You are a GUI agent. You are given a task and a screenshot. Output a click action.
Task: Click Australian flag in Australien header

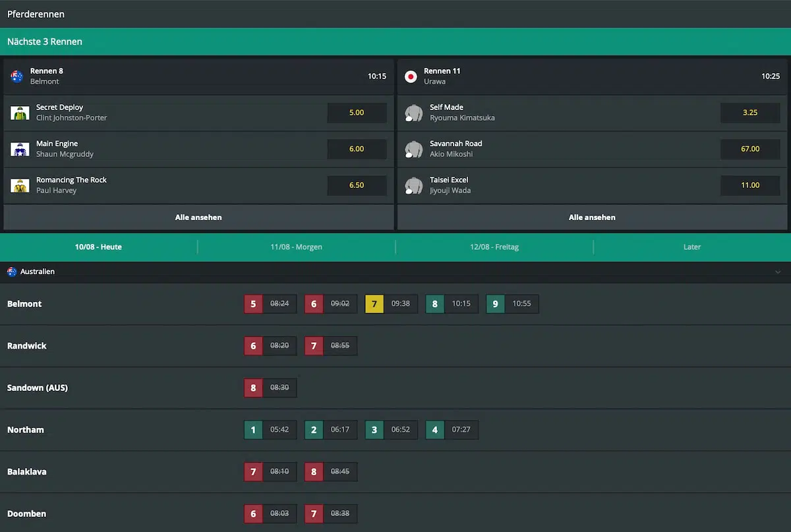[x=12, y=272]
